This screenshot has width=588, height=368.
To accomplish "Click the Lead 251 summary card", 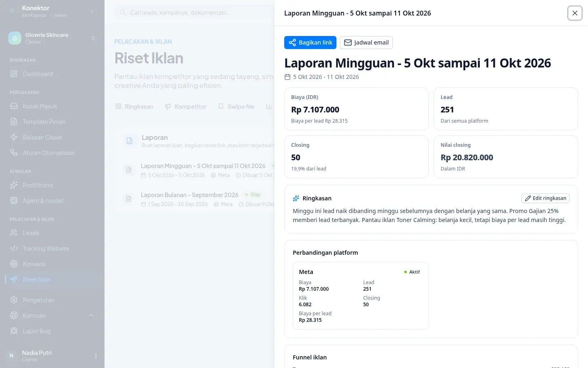I will click(x=506, y=109).
